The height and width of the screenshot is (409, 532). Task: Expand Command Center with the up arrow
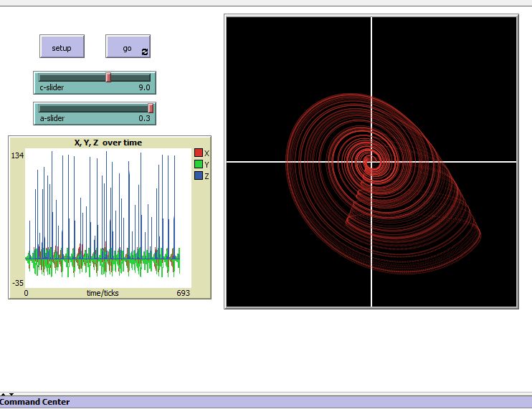3,394
